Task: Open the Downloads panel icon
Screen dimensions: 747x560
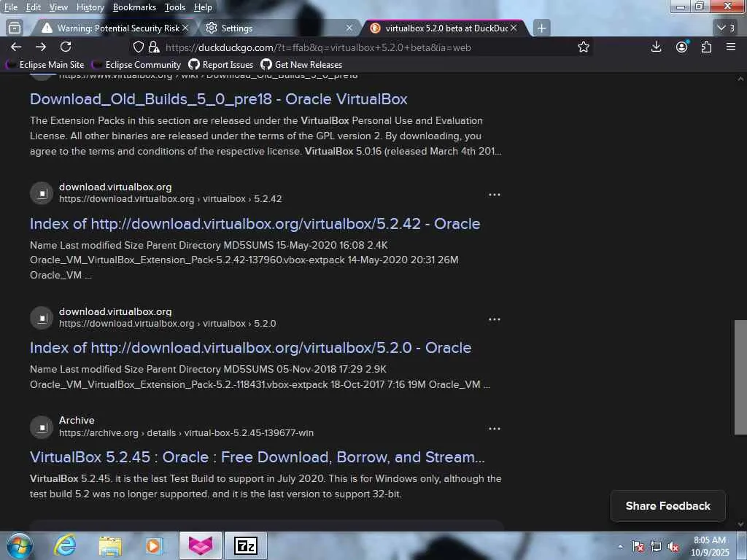Action: (x=656, y=47)
